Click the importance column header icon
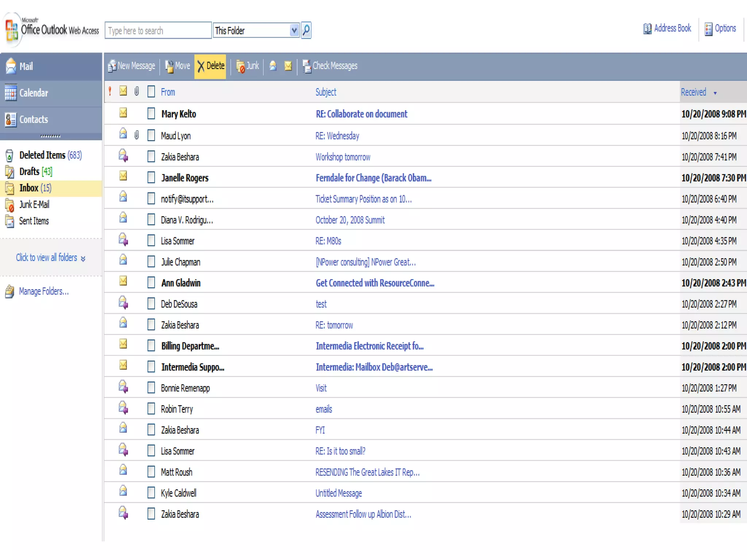747x560 pixels. [110, 91]
